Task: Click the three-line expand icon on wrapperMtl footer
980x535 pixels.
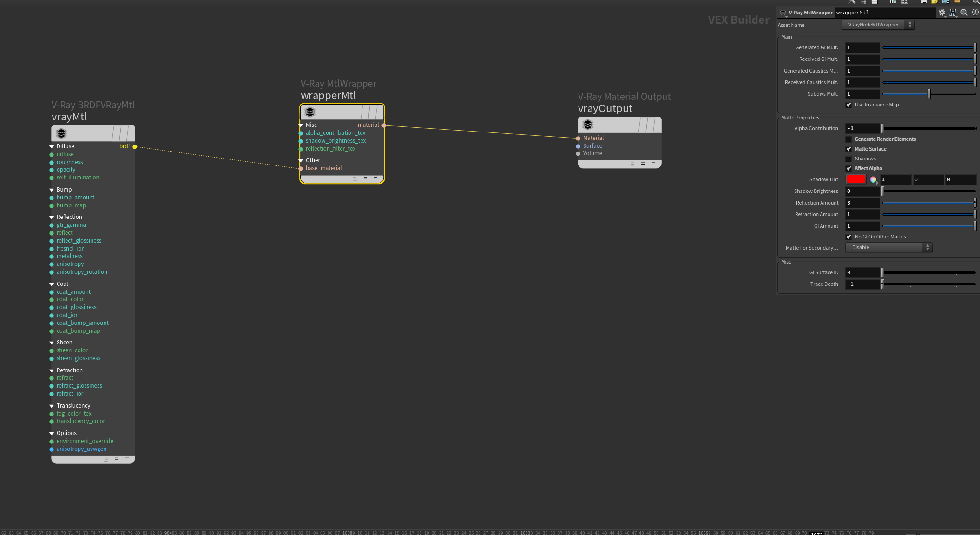Action: coord(355,178)
